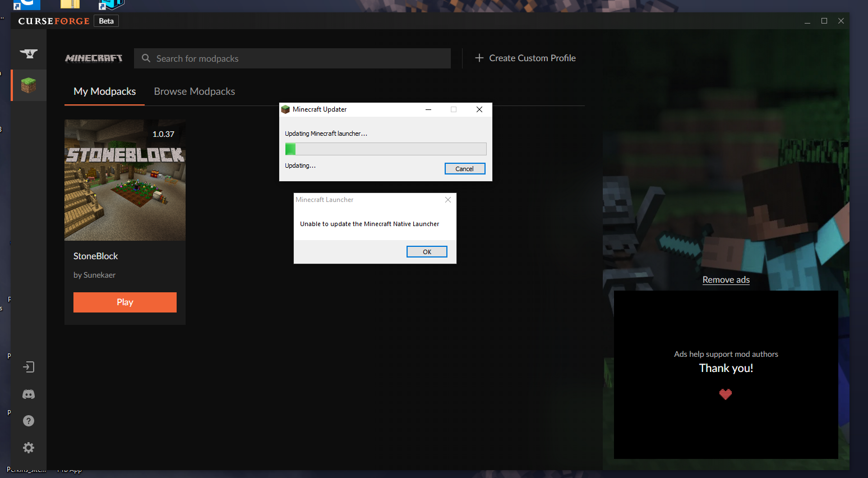The width and height of the screenshot is (868, 478).
Task: Open the settings gear icon
Action: point(29,448)
